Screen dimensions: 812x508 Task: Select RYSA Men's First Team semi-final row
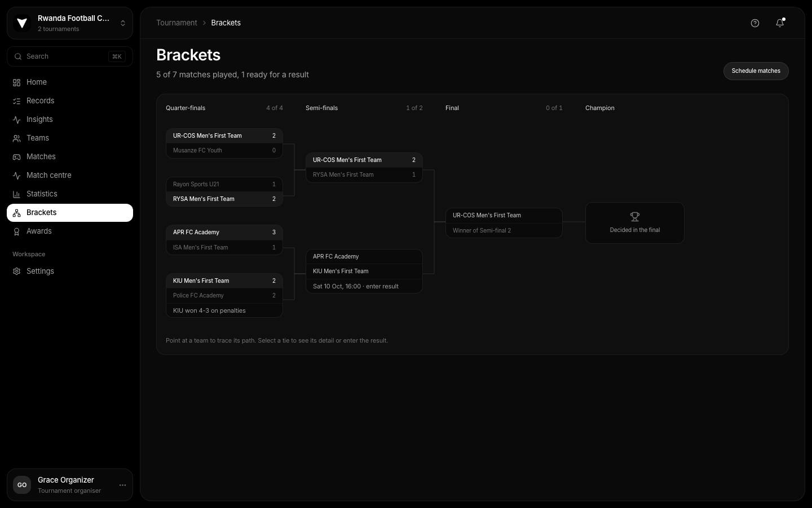364,175
